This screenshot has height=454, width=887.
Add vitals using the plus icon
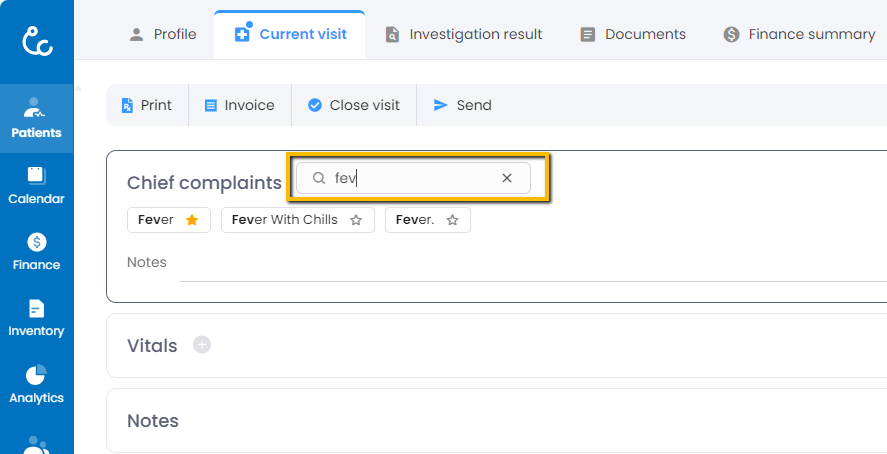click(x=202, y=345)
